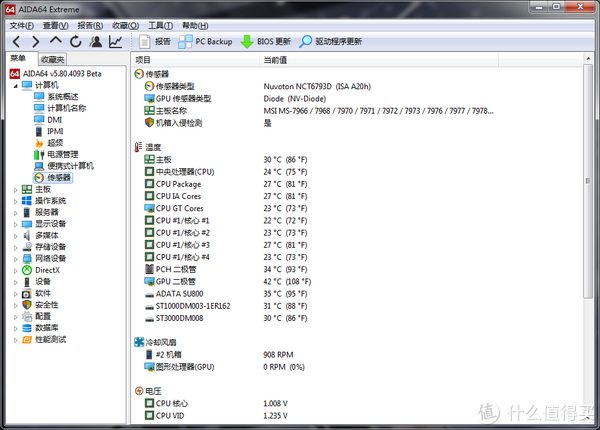Expand the DirectX tree node
Screen dimensions: 600x430
click(x=16, y=271)
